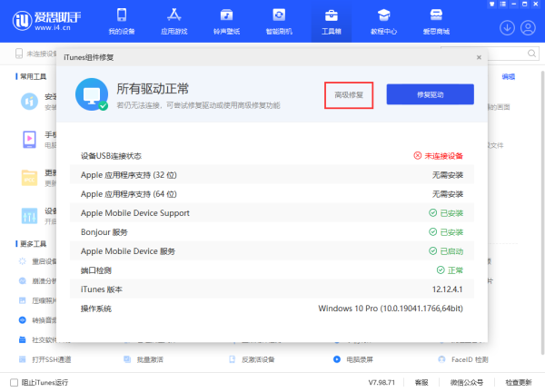This screenshot has height=392, width=545.
Task: Open the 应用游戏 apps and games section
Action: [175, 22]
